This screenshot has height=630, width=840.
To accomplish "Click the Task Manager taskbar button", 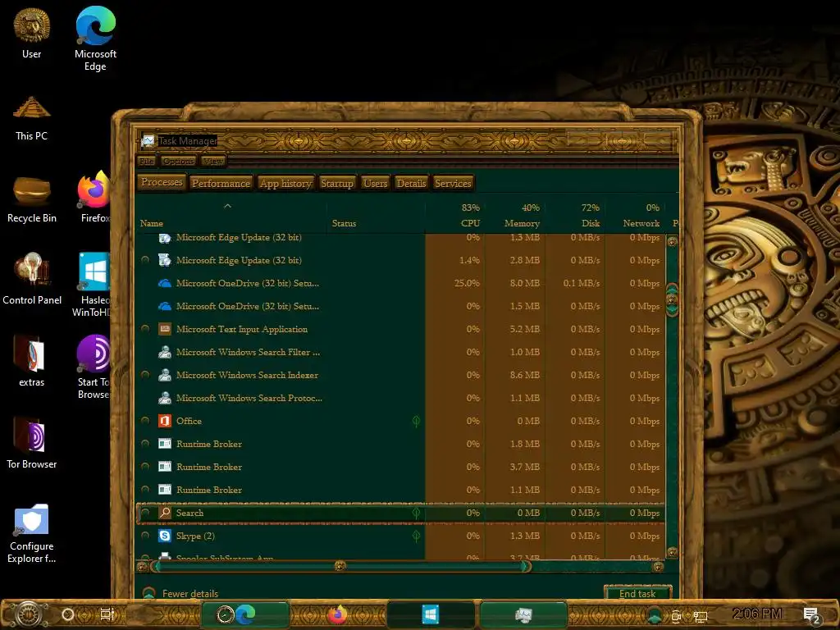I will pyautogui.click(x=523, y=614).
